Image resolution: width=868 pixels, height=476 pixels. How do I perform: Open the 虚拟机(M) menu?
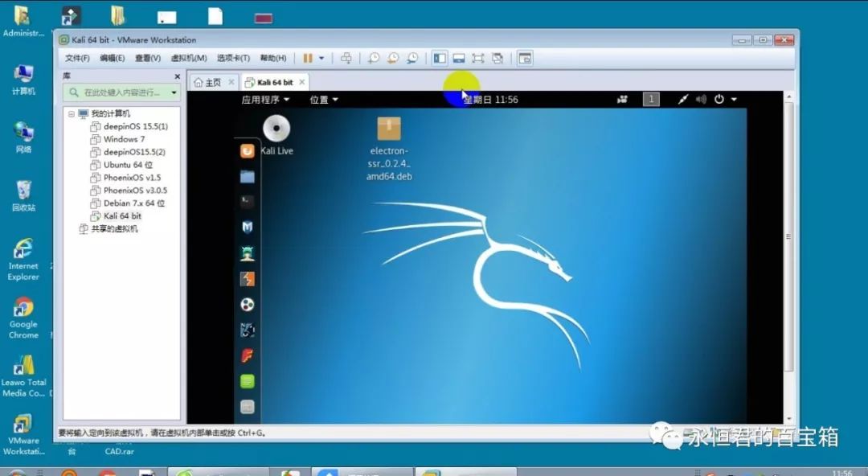188,58
